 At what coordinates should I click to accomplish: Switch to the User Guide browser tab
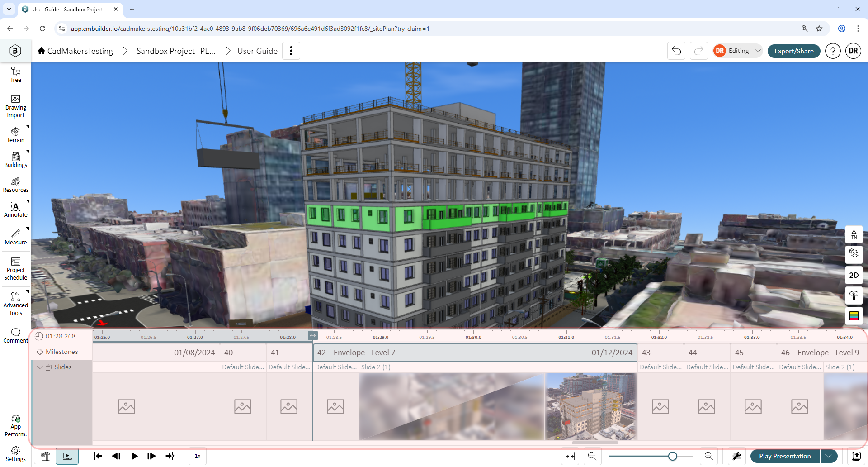pos(70,9)
